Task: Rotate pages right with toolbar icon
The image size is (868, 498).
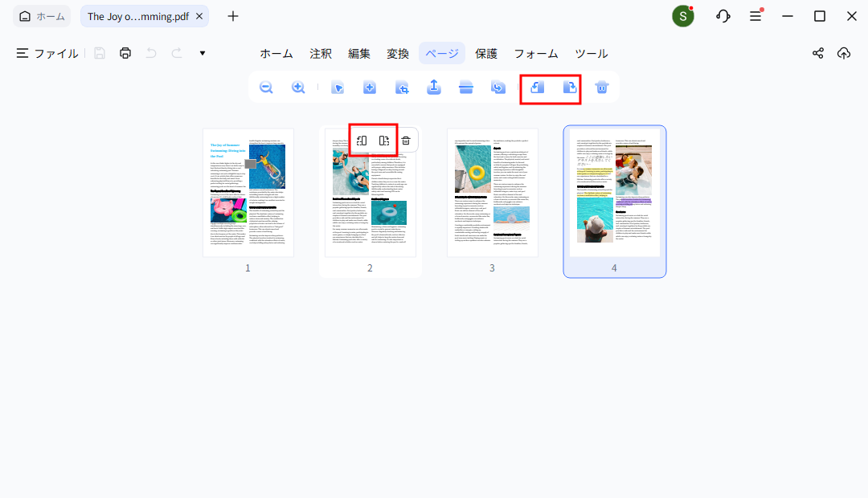Action: [x=570, y=88]
